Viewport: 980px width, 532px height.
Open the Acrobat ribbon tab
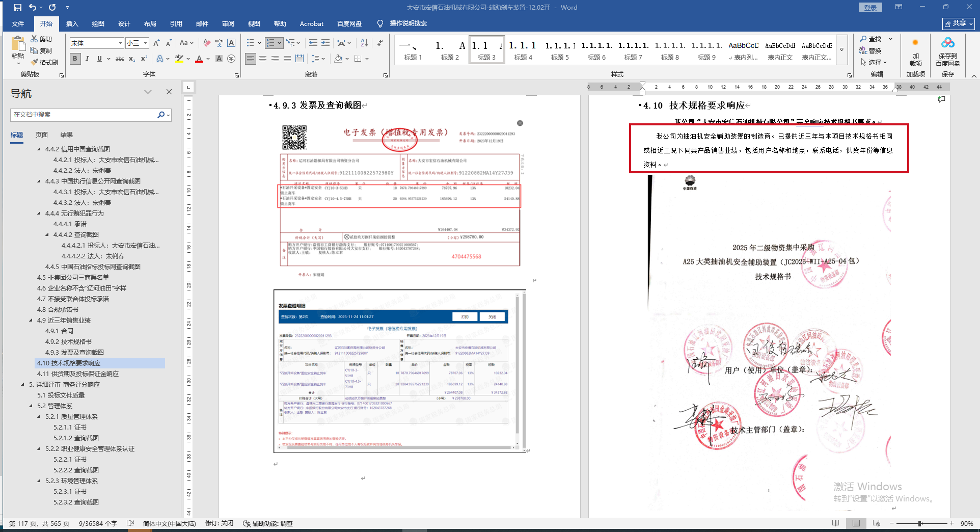click(x=311, y=23)
